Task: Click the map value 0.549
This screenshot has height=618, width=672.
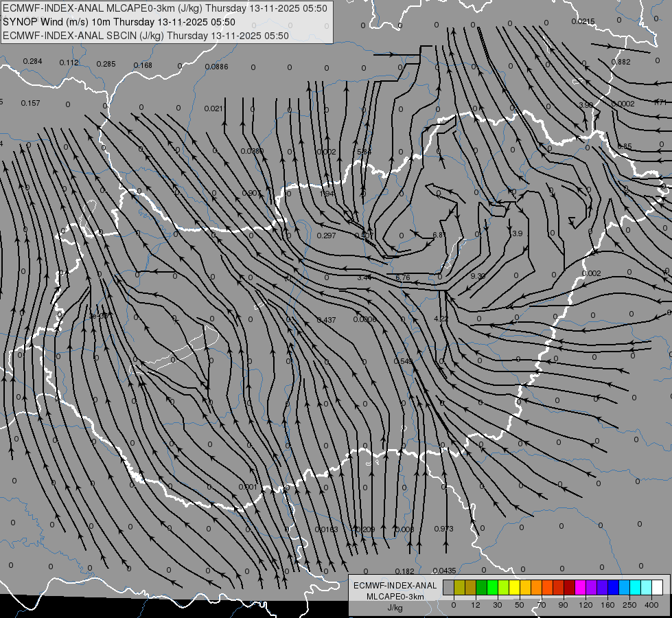Action: tap(403, 361)
